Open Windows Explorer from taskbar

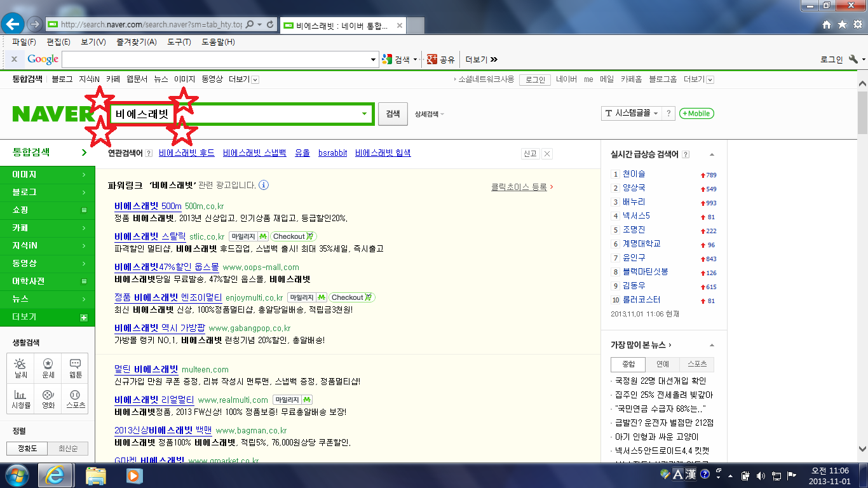click(x=96, y=475)
